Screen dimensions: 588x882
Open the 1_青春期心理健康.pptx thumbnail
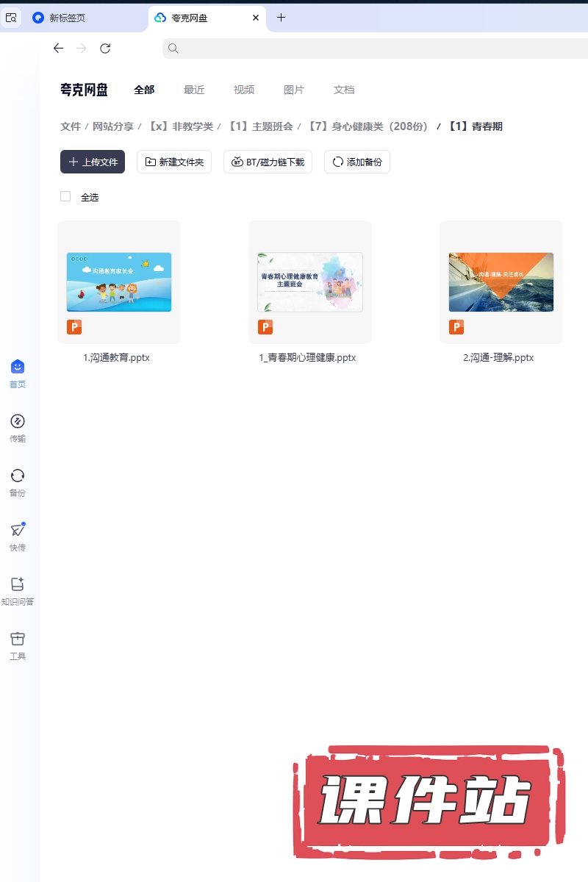[309, 282]
